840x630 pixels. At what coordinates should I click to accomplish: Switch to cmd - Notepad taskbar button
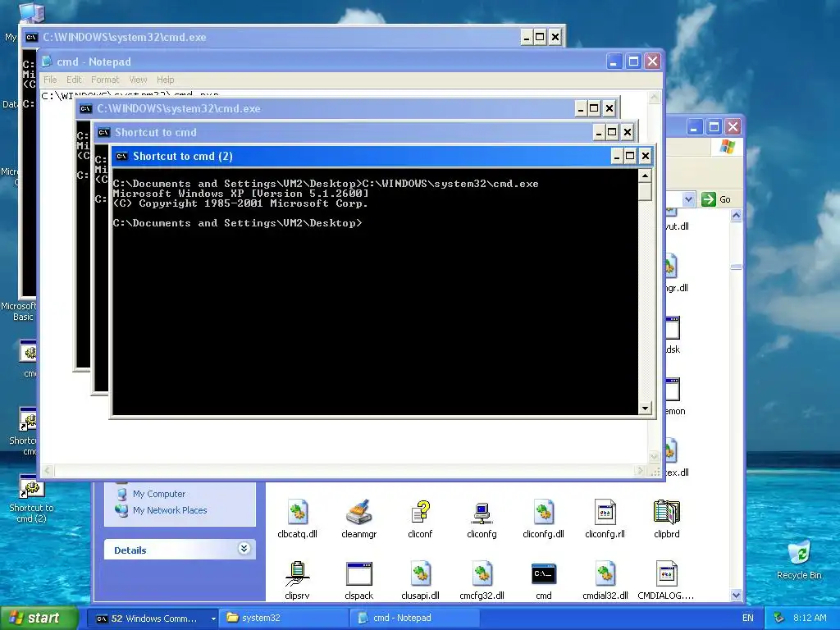[414, 618]
